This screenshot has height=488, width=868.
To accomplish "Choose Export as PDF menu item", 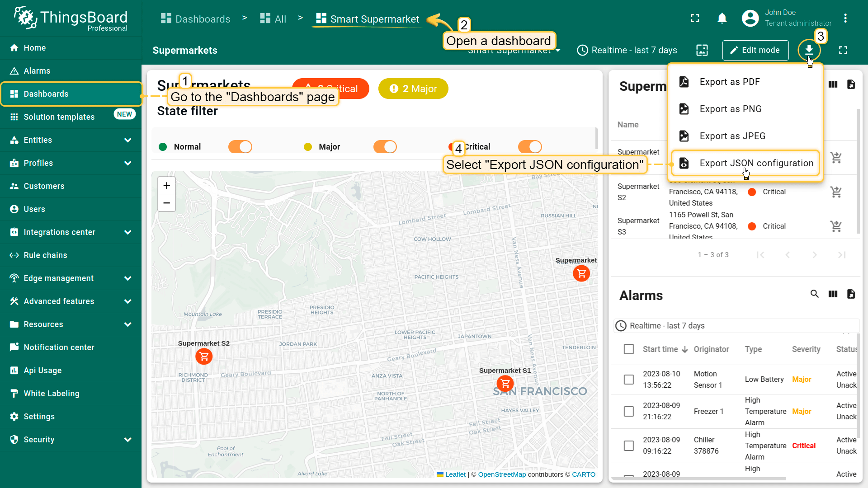I will (729, 82).
